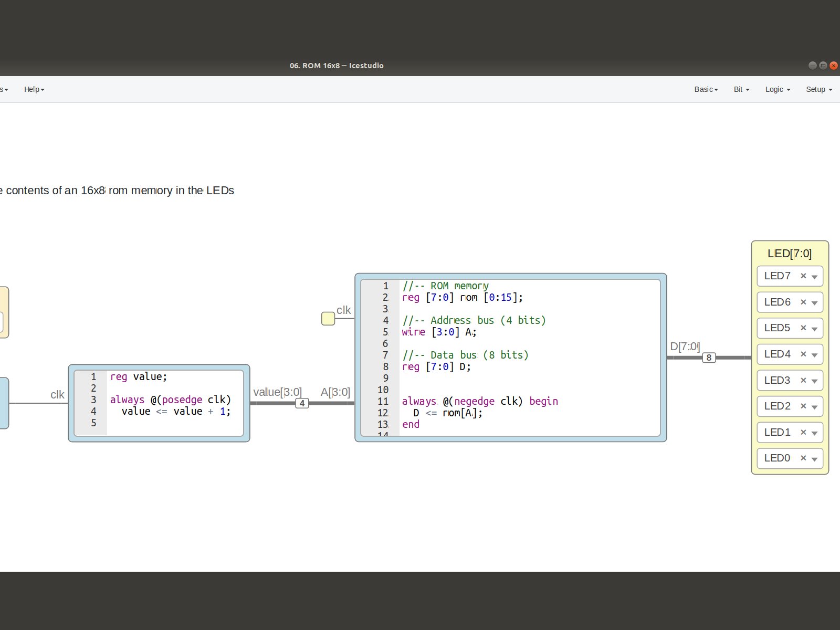This screenshot has width=840, height=630.
Task: Open the Logic menu
Action: (x=778, y=89)
